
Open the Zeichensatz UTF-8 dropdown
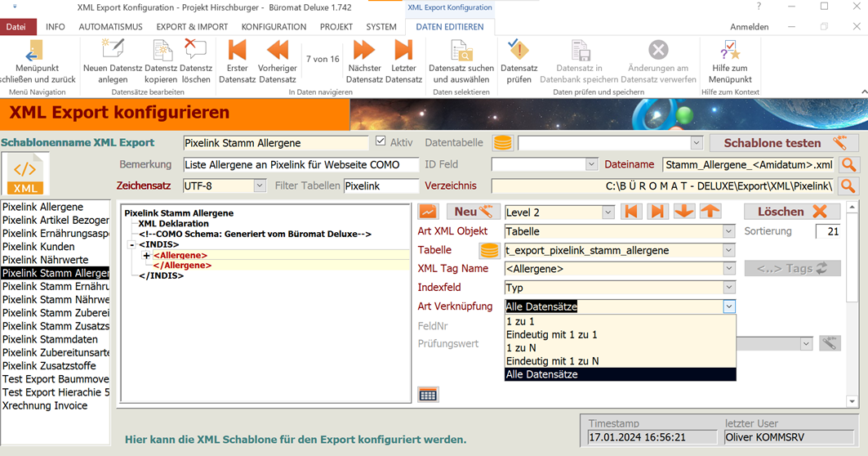(x=260, y=186)
